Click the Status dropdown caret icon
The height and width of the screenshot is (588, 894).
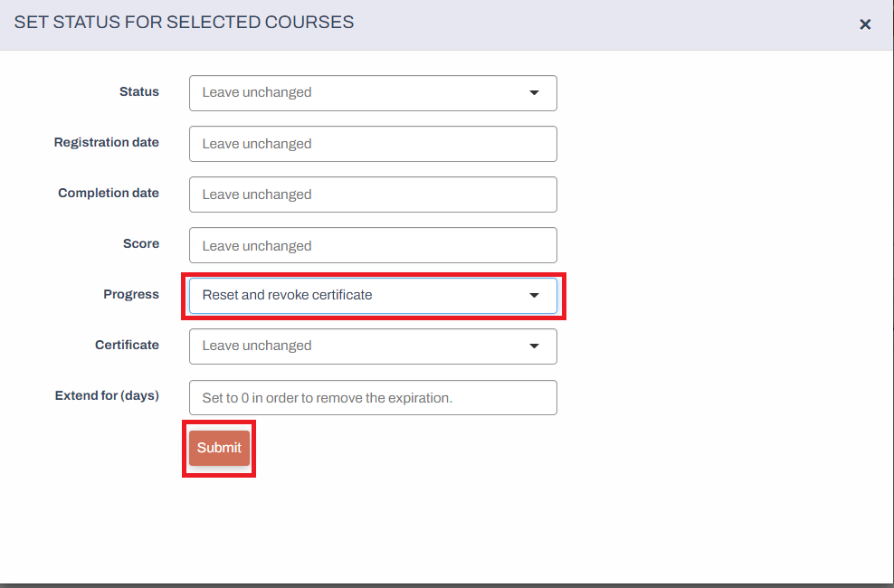[534, 93]
